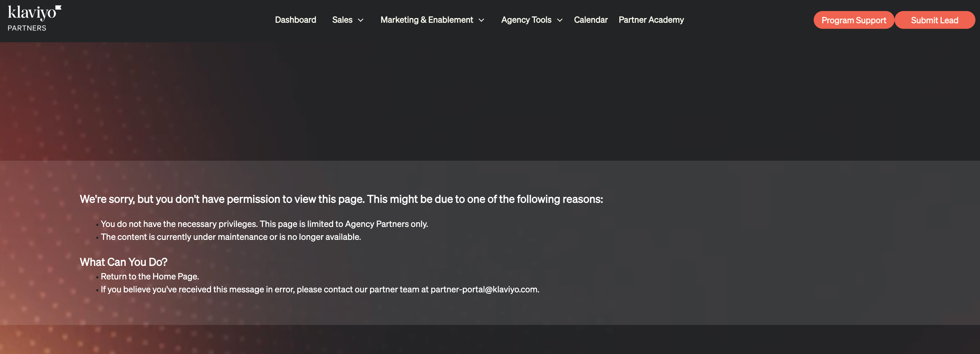Click the permission error heading text
980x354 pixels.
click(341, 199)
